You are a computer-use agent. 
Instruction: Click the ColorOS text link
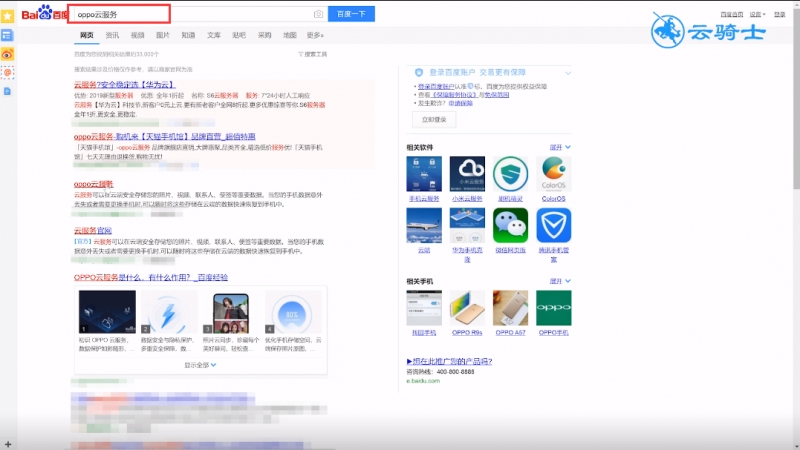(x=554, y=198)
